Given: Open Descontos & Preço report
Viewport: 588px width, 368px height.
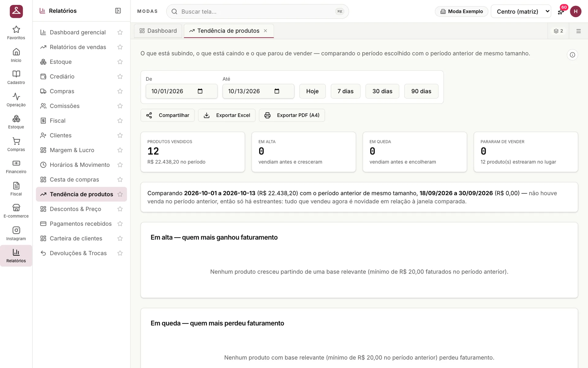Looking at the screenshot, I should click(x=75, y=209).
